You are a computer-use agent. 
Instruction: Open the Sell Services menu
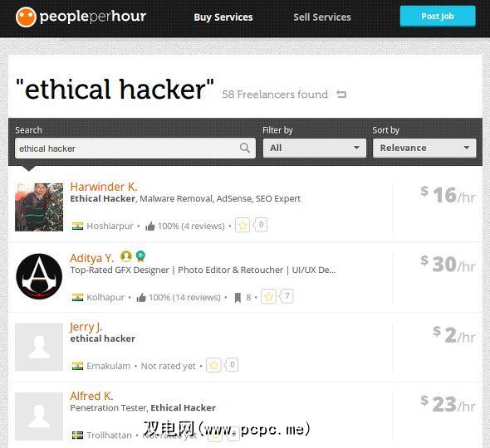click(x=322, y=17)
